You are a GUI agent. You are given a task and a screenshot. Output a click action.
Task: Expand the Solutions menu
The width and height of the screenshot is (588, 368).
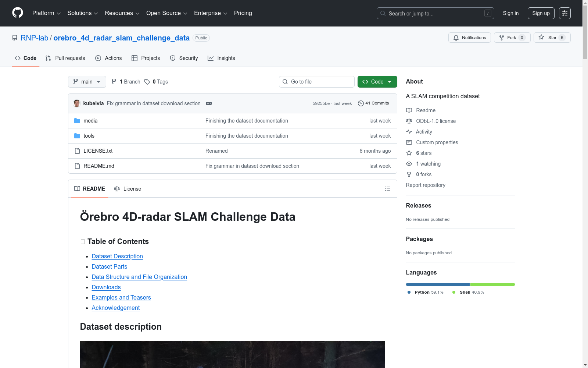[x=83, y=13]
